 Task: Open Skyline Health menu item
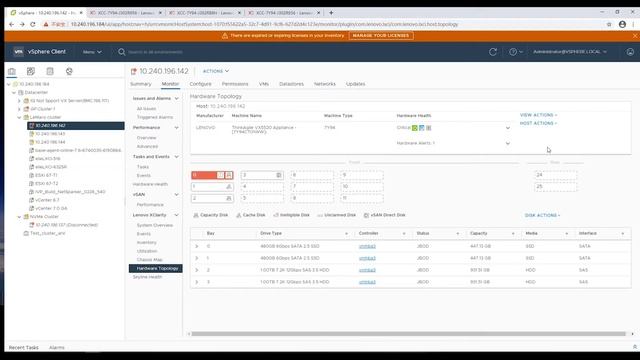pos(147,277)
